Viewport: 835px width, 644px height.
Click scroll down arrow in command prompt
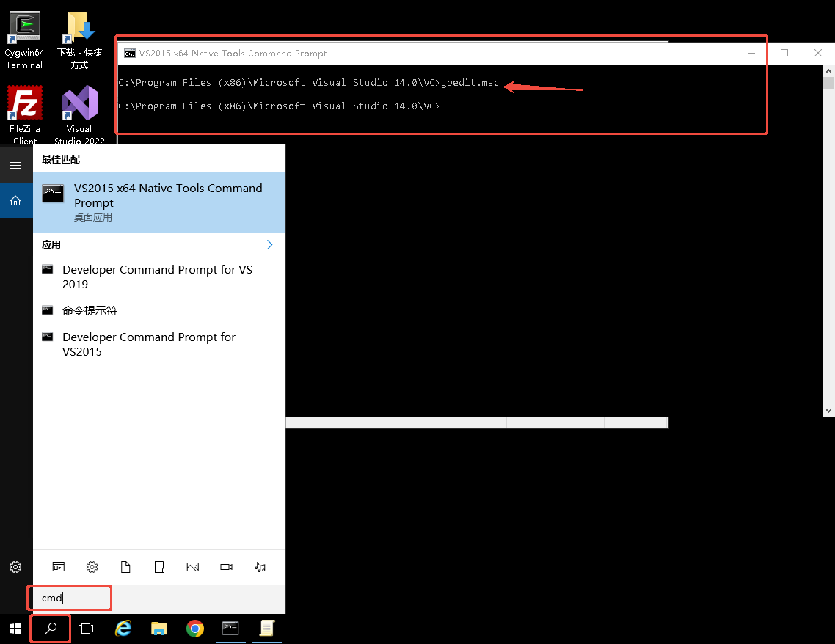point(828,410)
